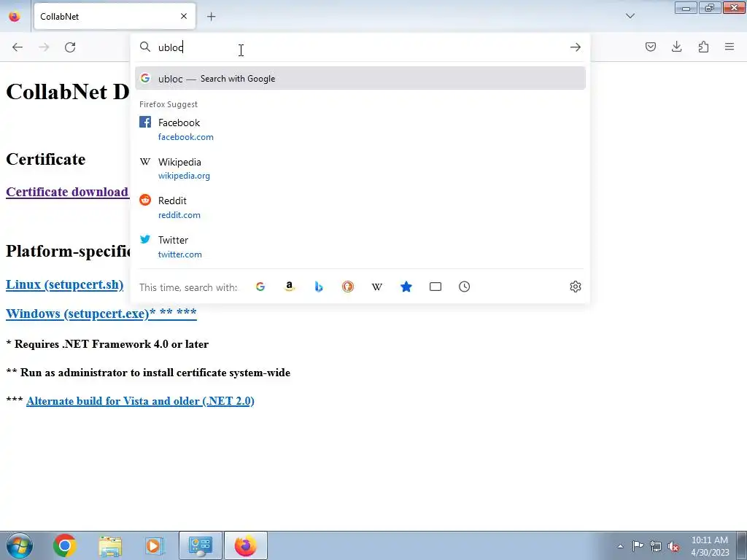Search with Amazon this time
747x560 pixels.
click(x=289, y=287)
